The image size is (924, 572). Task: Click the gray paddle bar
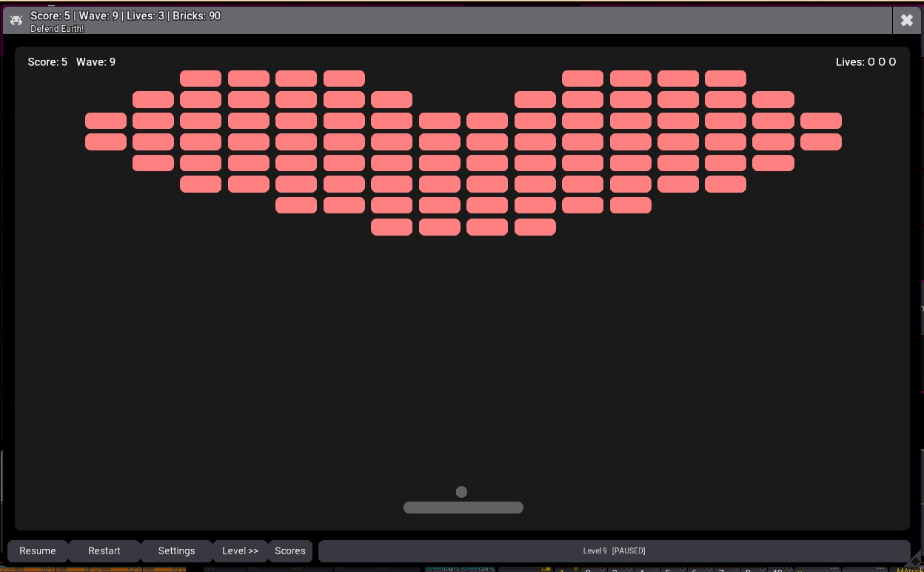463,508
